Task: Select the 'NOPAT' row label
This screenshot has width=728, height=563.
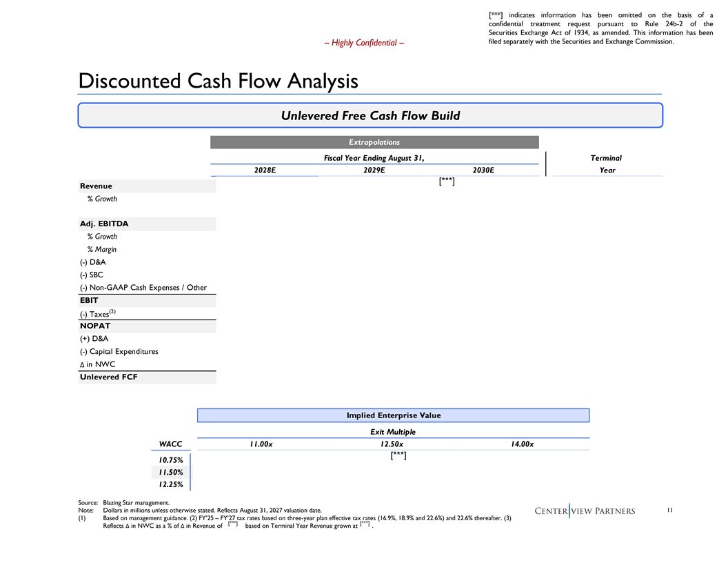Action: (95, 326)
